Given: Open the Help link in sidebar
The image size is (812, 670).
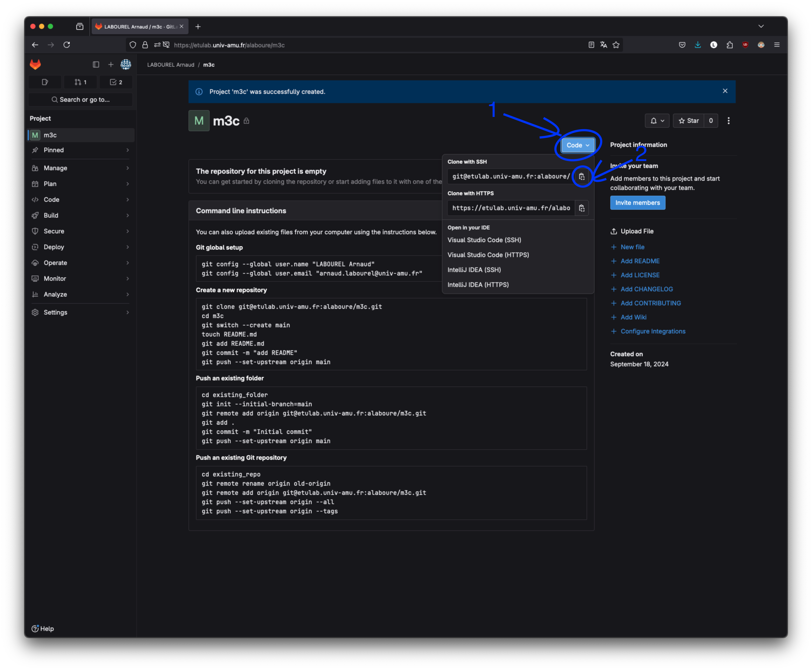Looking at the screenshot, I should [43, 629].
